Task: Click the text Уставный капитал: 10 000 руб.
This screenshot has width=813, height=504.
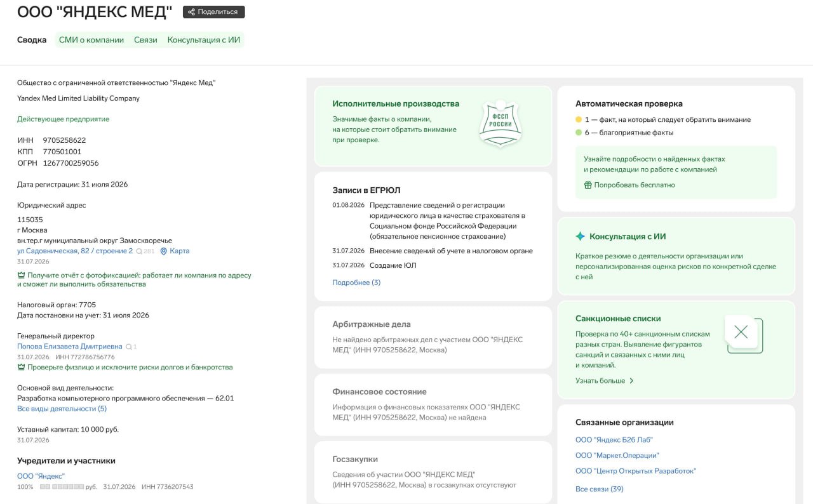Action: click(68, 430)
